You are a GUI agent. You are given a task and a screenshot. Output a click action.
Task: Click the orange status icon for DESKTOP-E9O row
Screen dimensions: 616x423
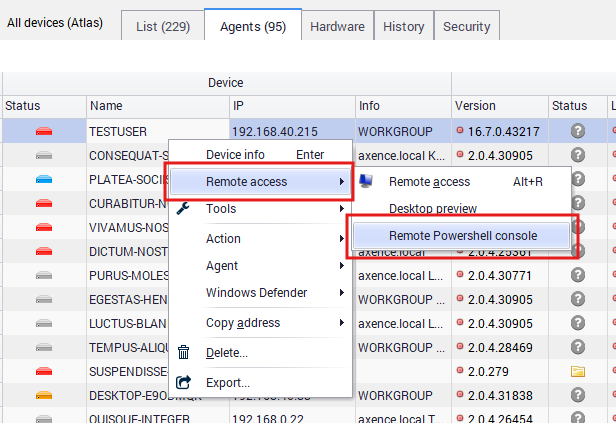click(44, 396)
